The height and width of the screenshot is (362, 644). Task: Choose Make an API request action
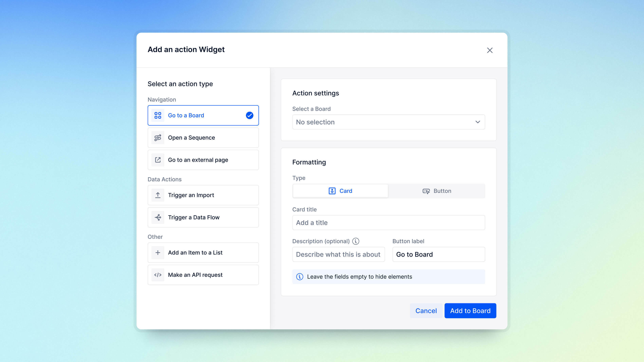coord(203,275)
